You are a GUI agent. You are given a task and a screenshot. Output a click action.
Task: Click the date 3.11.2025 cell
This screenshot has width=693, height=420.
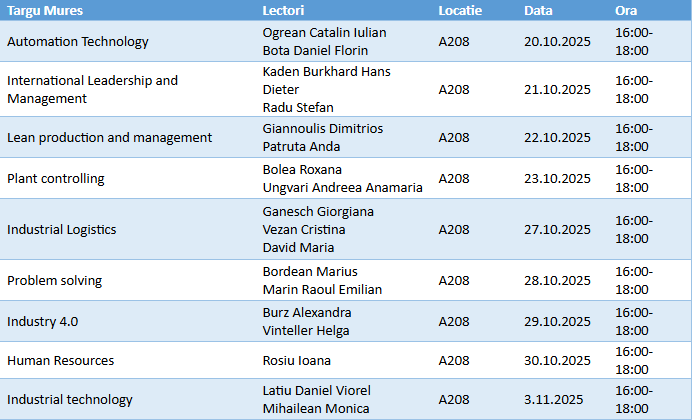553,400
